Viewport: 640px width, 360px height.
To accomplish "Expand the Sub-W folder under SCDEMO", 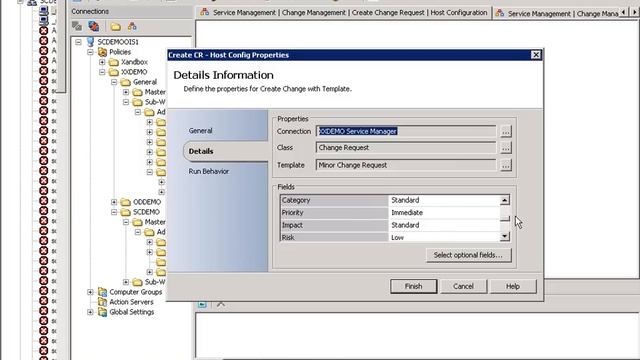I will pyautogui.click(x=126, y=282).
